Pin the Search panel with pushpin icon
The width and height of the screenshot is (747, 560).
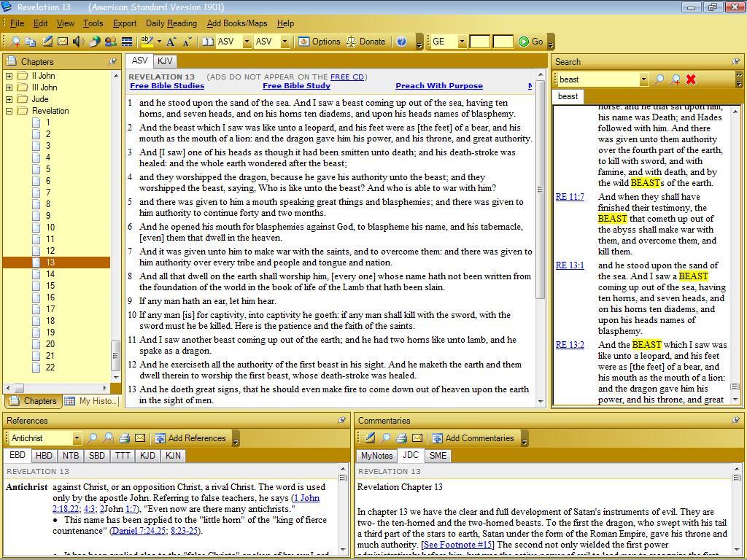coord(736,61)
